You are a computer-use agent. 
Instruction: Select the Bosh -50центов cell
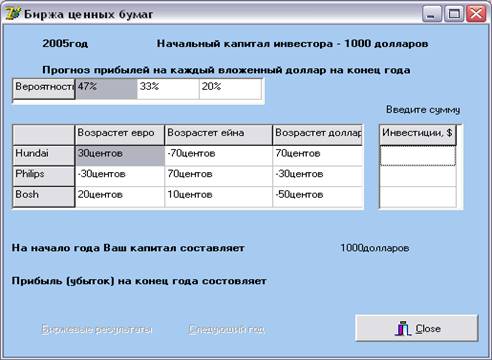(318, 197)
